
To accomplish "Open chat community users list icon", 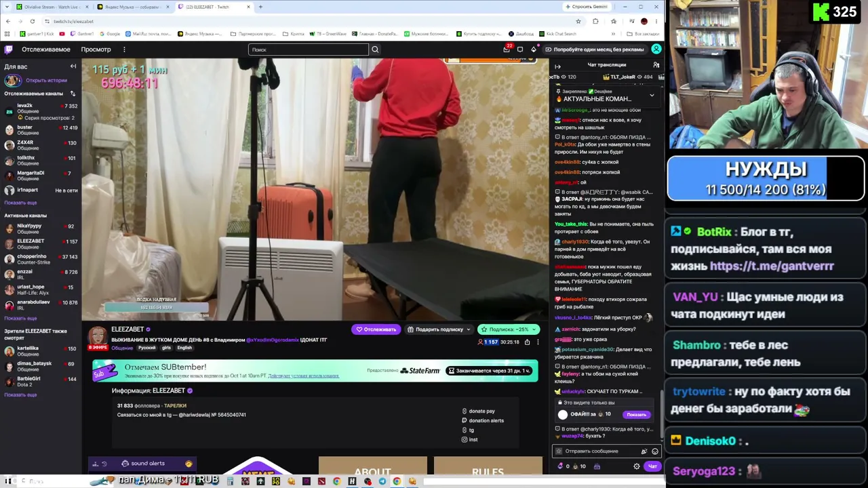I will (x=656, y=65).
